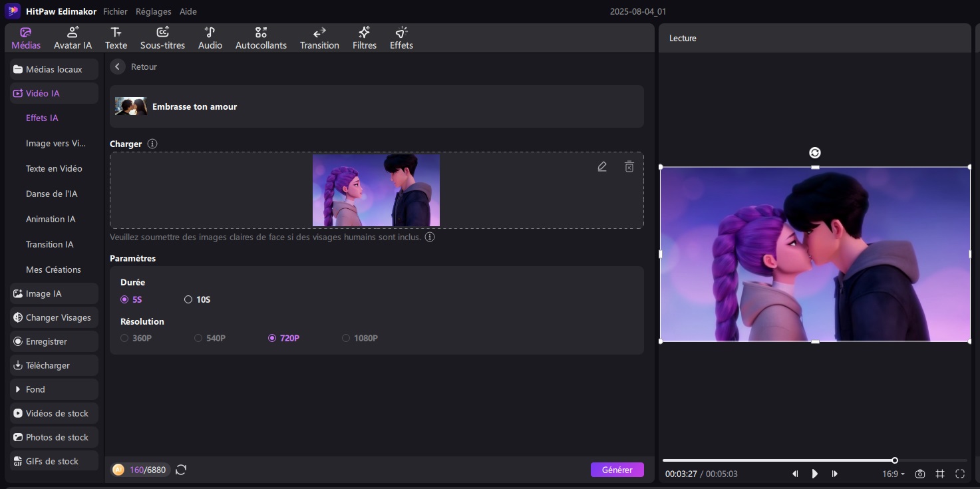
Task: Open the Avatar IA tab
Action: (x=73, y=39)
